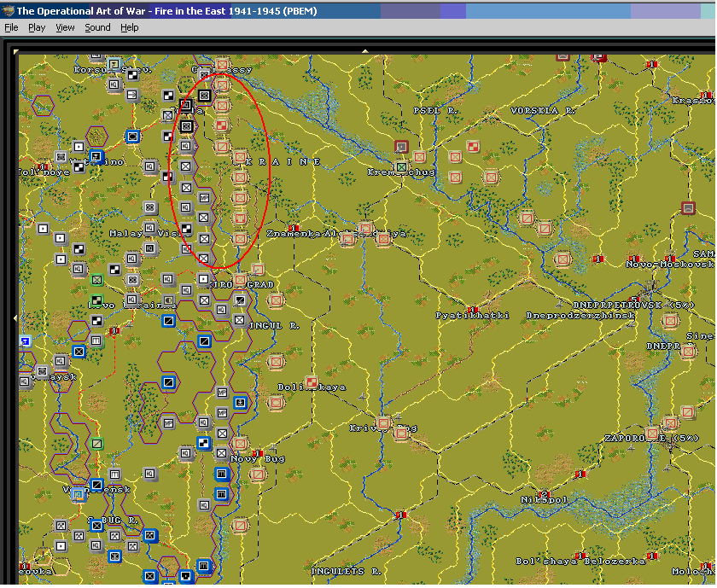Click the red flag marker at Novy Bug

(257, 453)
